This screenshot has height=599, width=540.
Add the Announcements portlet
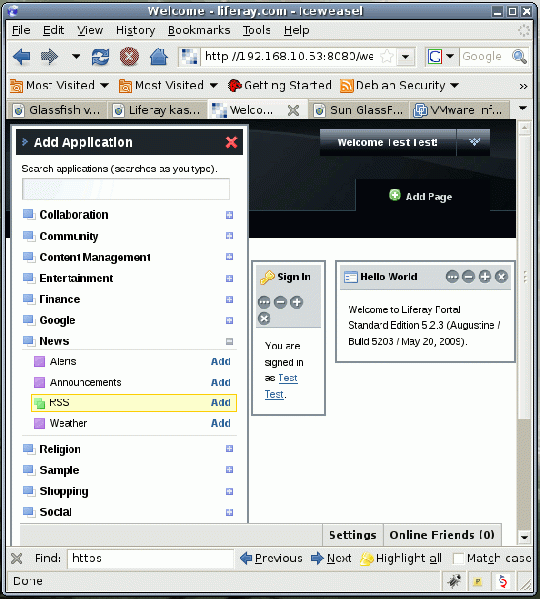click(x=220, y=382)
